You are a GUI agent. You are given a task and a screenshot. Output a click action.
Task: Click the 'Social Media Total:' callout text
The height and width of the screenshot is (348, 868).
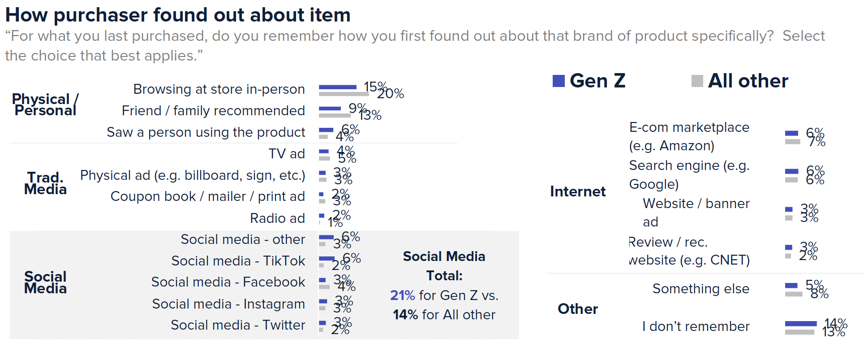coord(444,266)
